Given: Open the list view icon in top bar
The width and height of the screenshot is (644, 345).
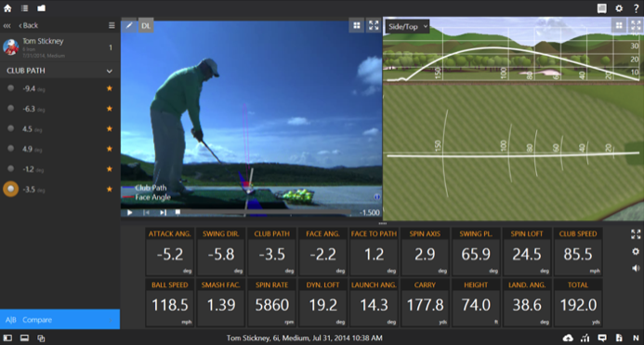Looking at the screenshot, I should coord(25,8).
